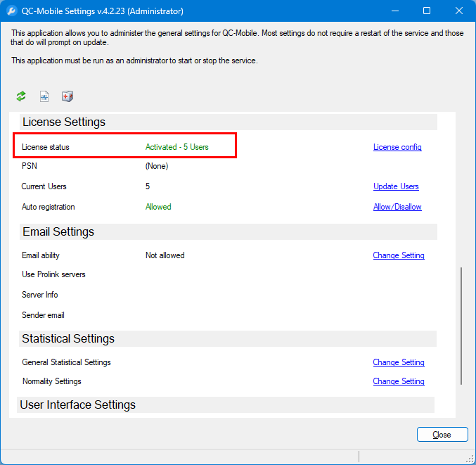This screenshot has width=476, height=465.
Task: Open the log document icon
Action: pyautogui.click(x=44, y=96)
